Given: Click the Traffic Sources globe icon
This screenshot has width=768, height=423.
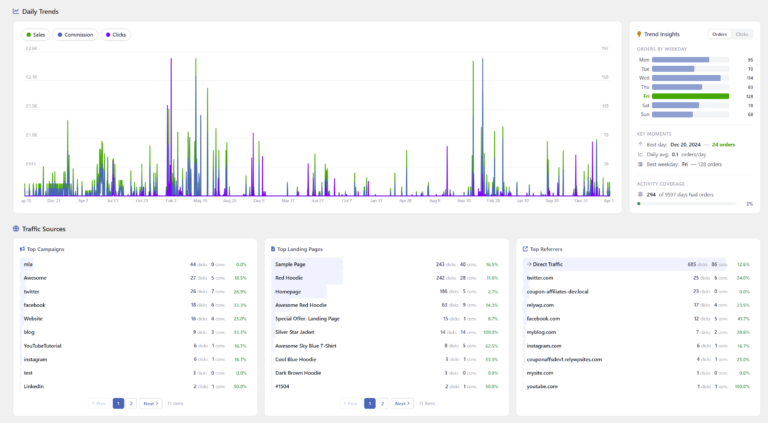Looking at the screenshot, I should click(16, 229).
